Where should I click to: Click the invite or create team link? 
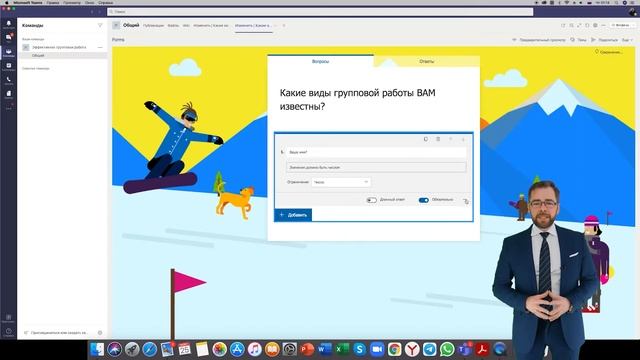coord(56,333)
